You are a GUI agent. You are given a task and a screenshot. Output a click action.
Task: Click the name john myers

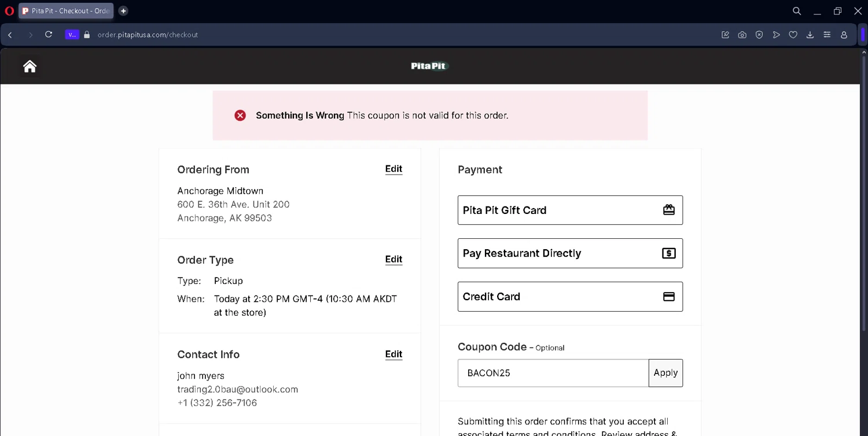coord(201,376)
